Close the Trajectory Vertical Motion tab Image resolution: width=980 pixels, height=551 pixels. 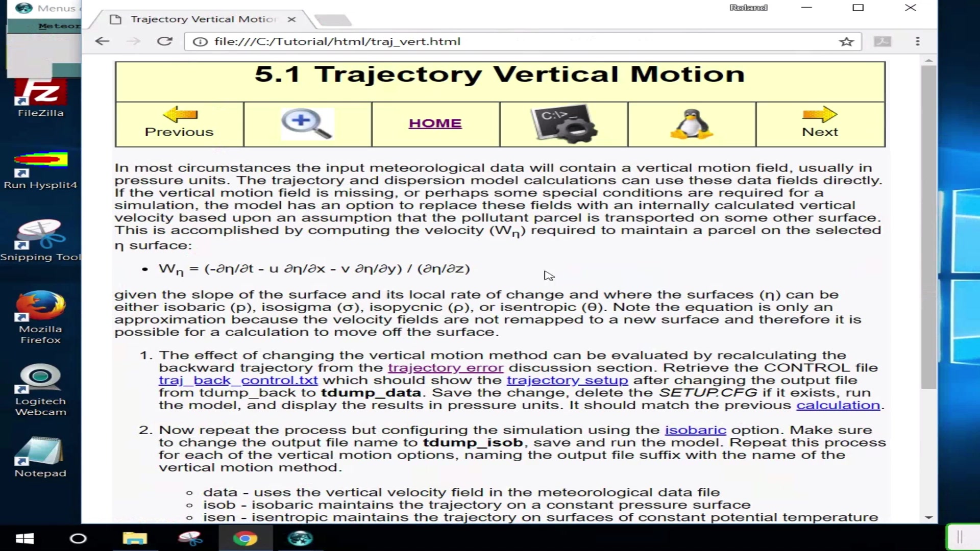291,19
